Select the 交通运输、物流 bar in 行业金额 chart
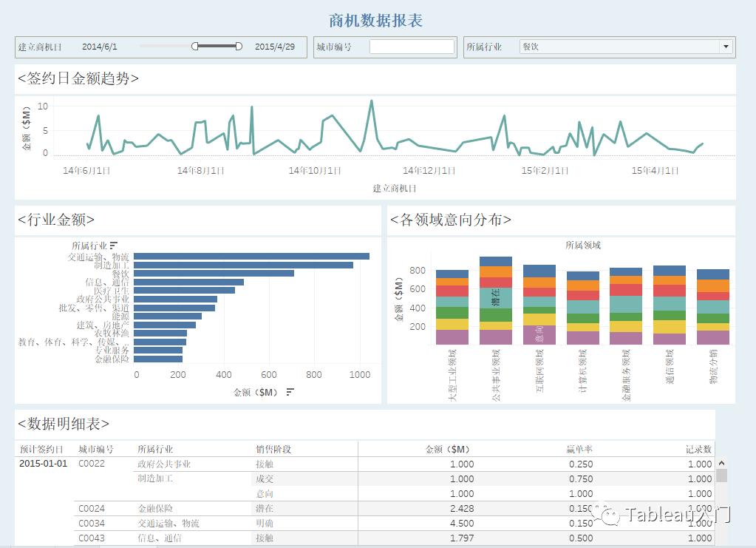 (x=252, y=256)
